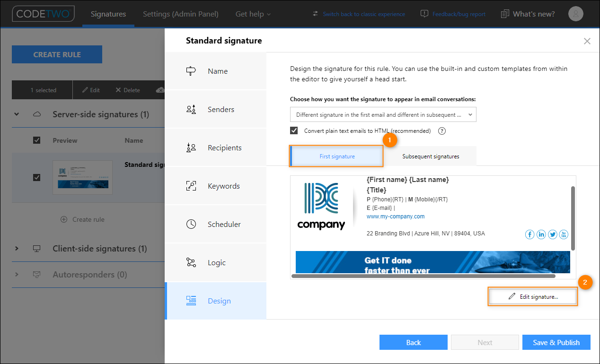Click the vertical scrollbar in signature preview
The image size is (600, 364).
tap(573, 218)
